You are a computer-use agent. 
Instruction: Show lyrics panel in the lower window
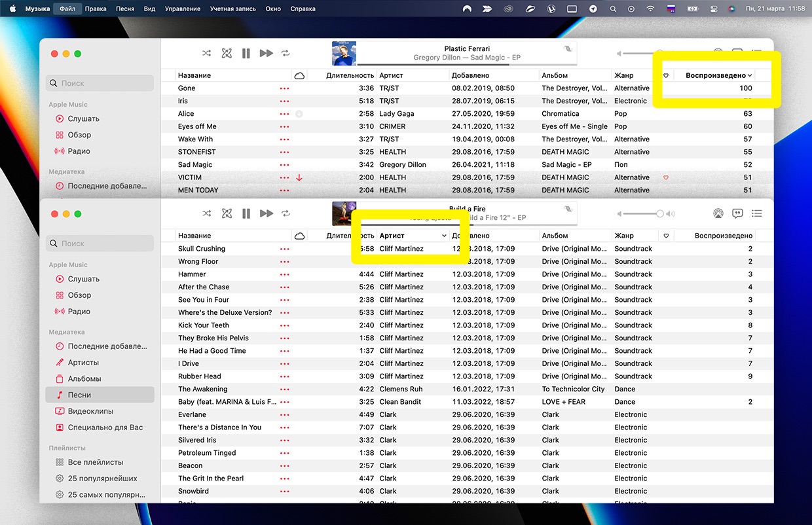tap(737, 213)
